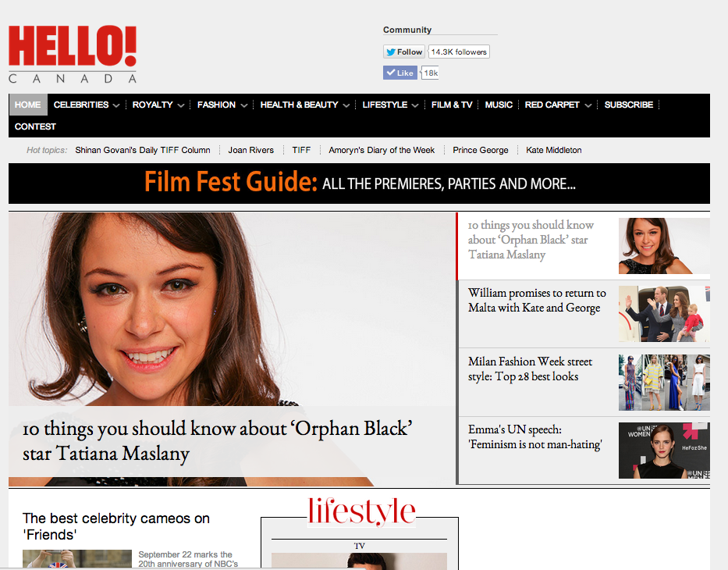Open Milan Fashion Week street style story
The image size is (728, 570).
(x=530, y=369)
